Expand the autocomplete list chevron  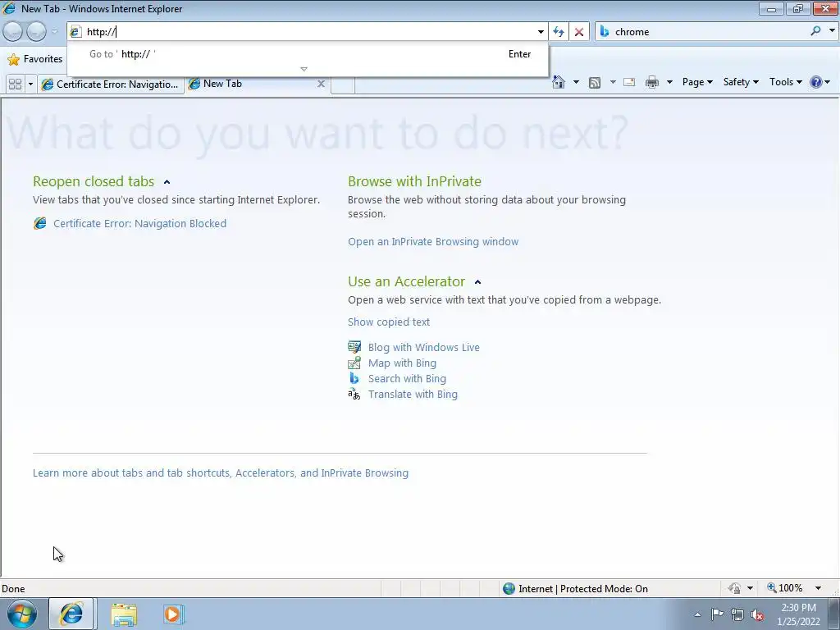pos(304,69)
